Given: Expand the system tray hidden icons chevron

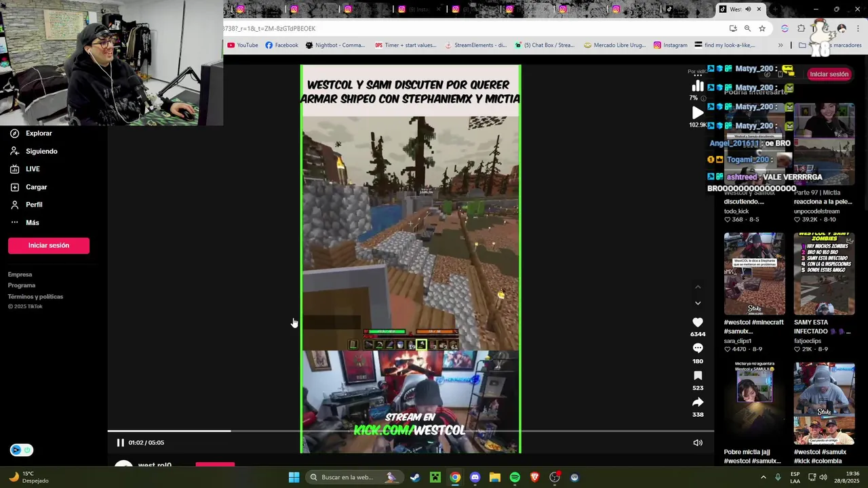Looking at the screenshot, I should (763, 477).
